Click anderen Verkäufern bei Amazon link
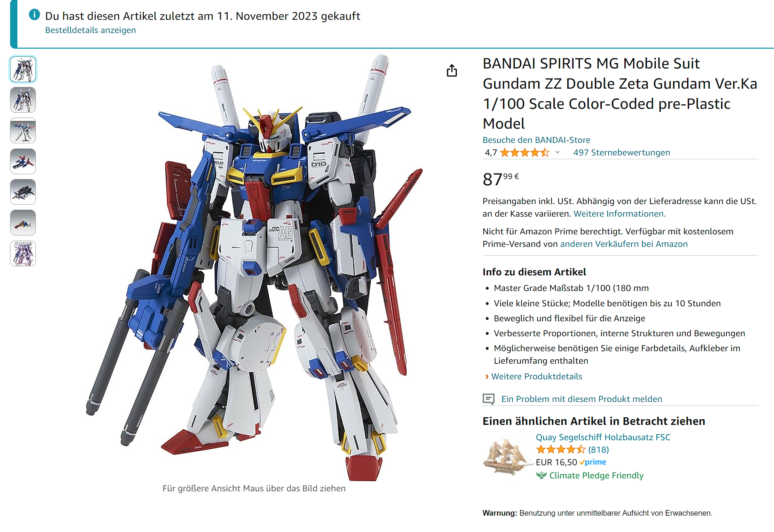 click(x=624, y=244)
